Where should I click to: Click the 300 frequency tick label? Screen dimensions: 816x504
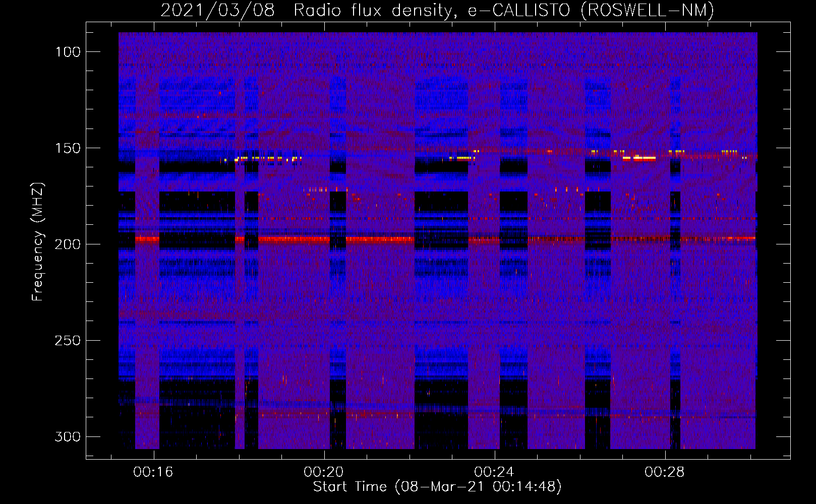tap(68, 436)
